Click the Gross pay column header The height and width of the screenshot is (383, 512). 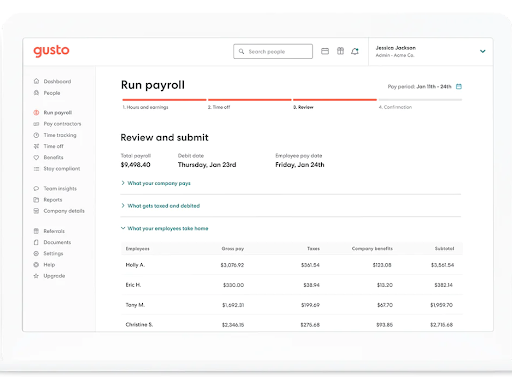click(x=233, y=249)
